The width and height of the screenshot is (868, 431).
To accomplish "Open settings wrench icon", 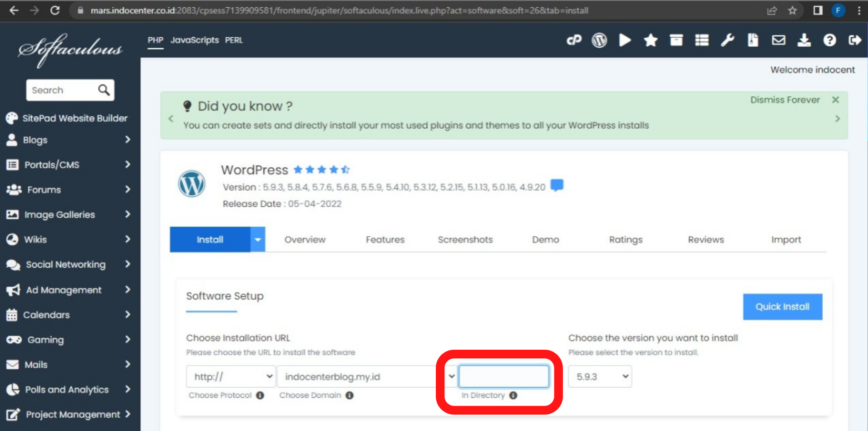I will point(728,40).
